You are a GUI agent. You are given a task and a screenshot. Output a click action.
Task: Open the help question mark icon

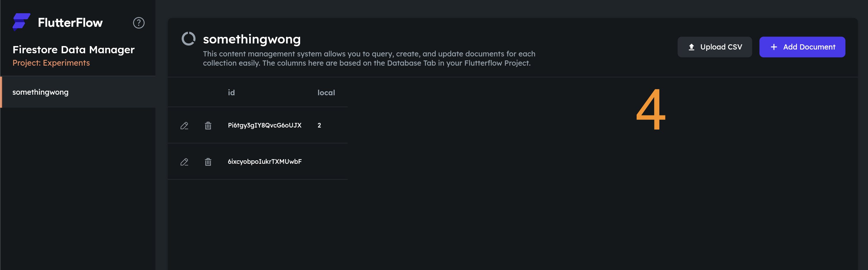[138, 23]
